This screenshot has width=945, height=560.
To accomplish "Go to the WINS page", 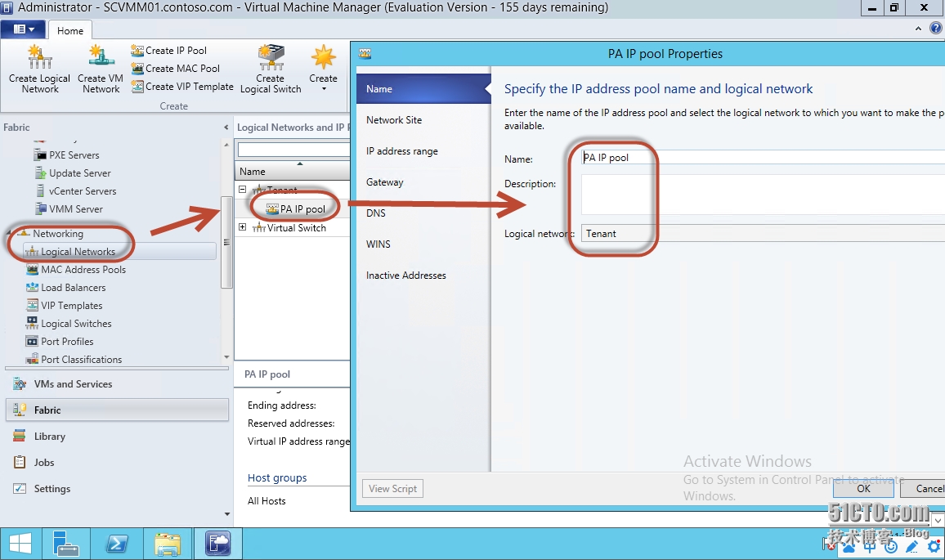I will tap(423, 244).
